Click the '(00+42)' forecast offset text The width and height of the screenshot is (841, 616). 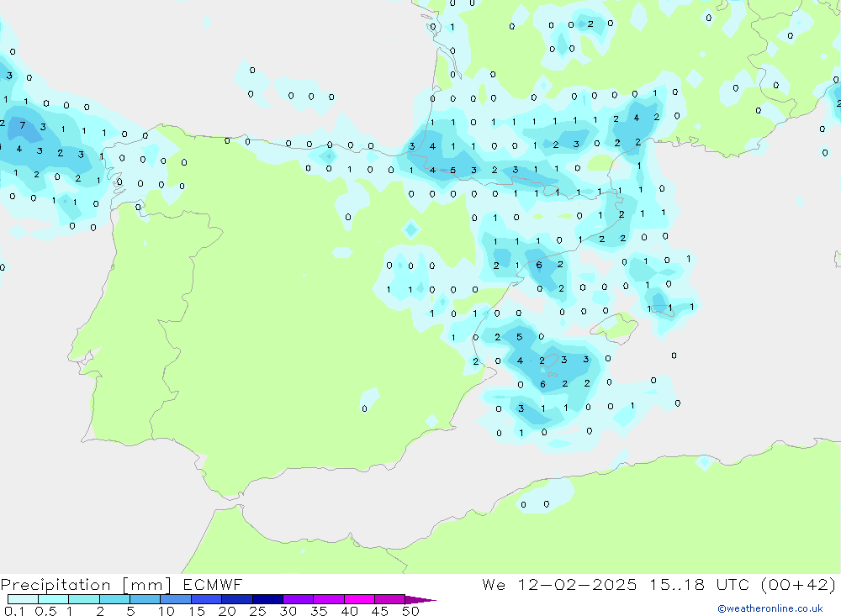point(798,584)
